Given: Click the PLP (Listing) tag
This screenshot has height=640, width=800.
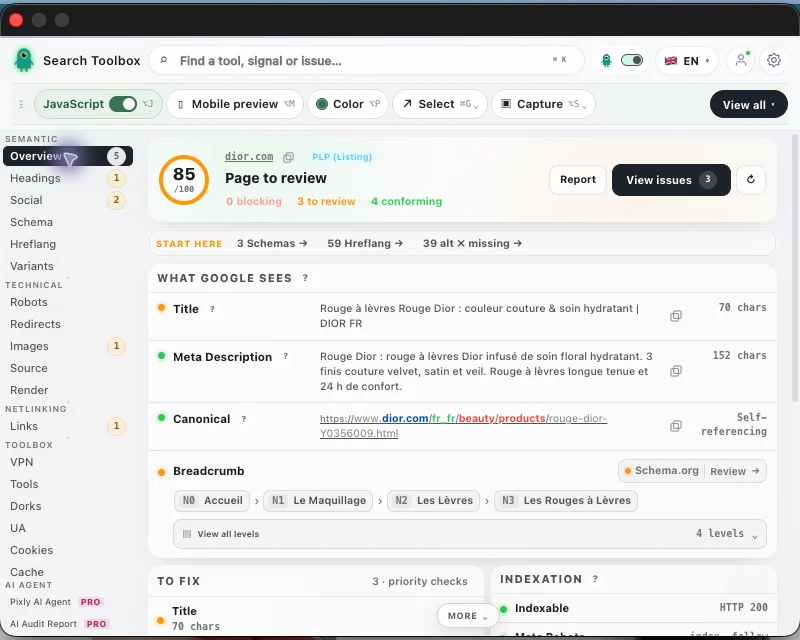Looking at the screenshot, I should click(342, 157).
